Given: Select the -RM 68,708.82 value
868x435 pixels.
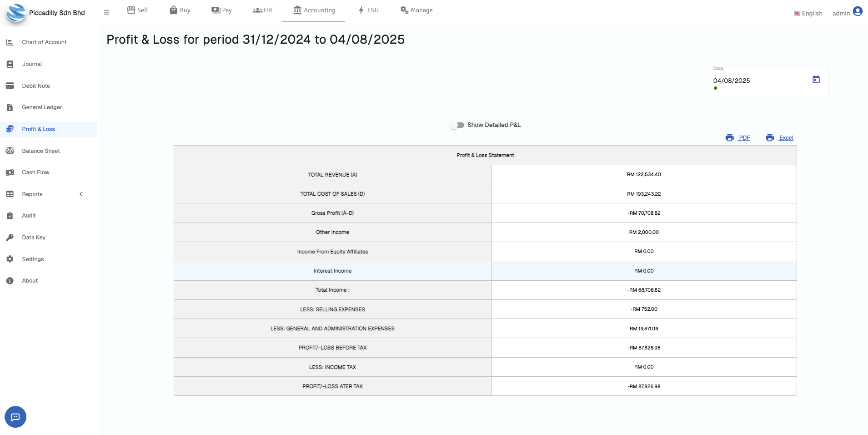Looking at the screenshot, I should [x=644, y=290].
